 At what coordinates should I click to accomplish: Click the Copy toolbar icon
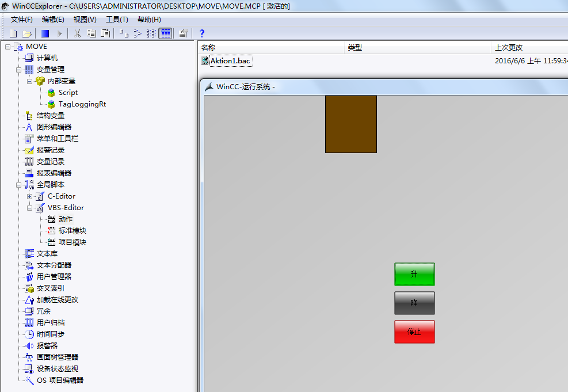(92, 33)
